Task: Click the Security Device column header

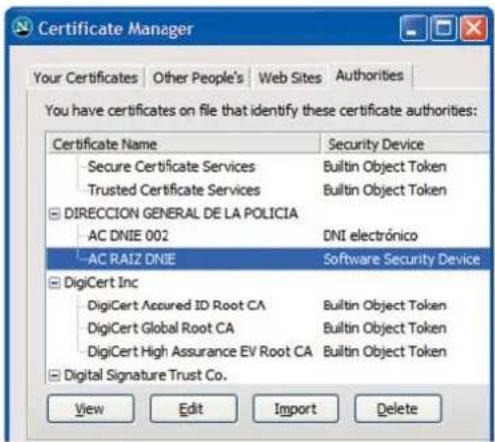Action: point(405,144)
